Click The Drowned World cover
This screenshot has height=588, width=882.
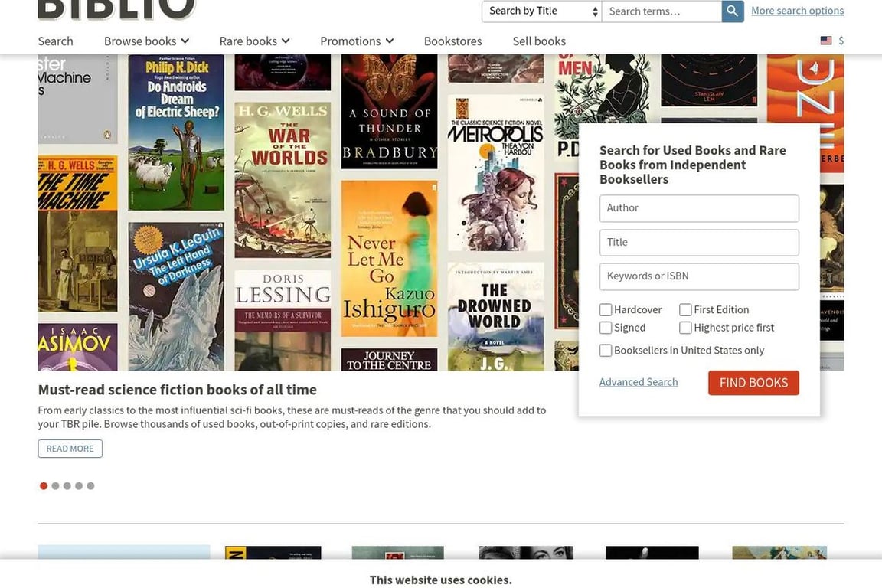pos(495,317)
